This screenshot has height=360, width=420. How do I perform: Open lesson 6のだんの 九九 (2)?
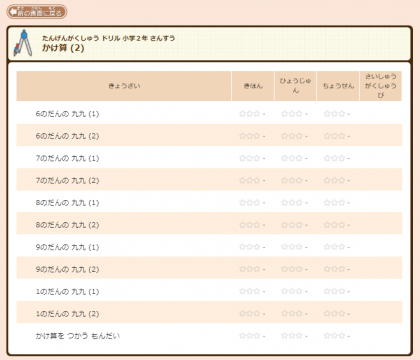click(x=67, y=136)
